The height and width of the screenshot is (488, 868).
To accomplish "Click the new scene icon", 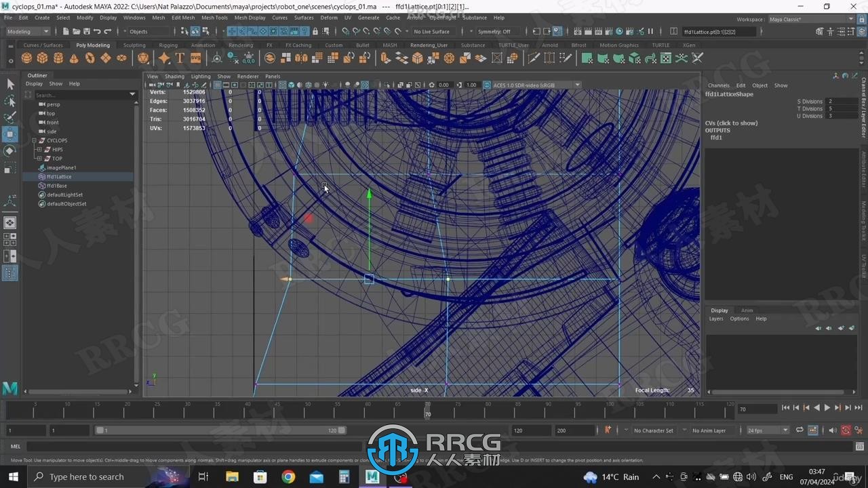I will (66, 31).
